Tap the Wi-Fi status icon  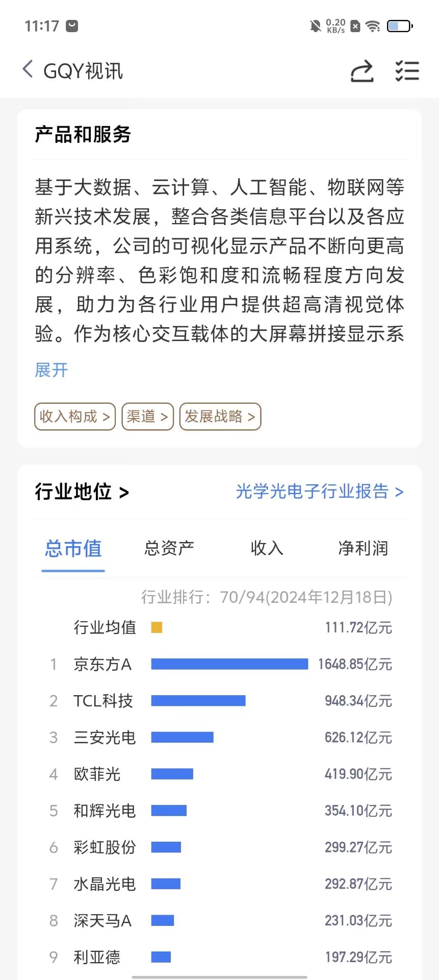[x=373, y=26]
